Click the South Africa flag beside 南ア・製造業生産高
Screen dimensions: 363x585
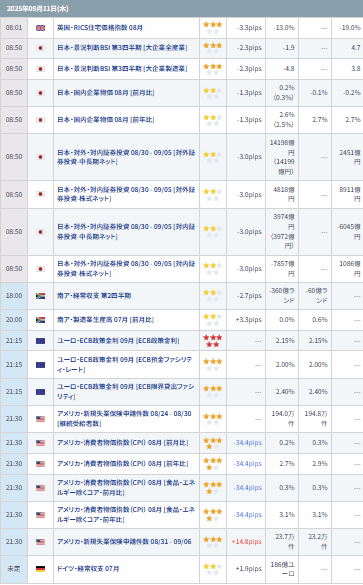tap(40, 320)
